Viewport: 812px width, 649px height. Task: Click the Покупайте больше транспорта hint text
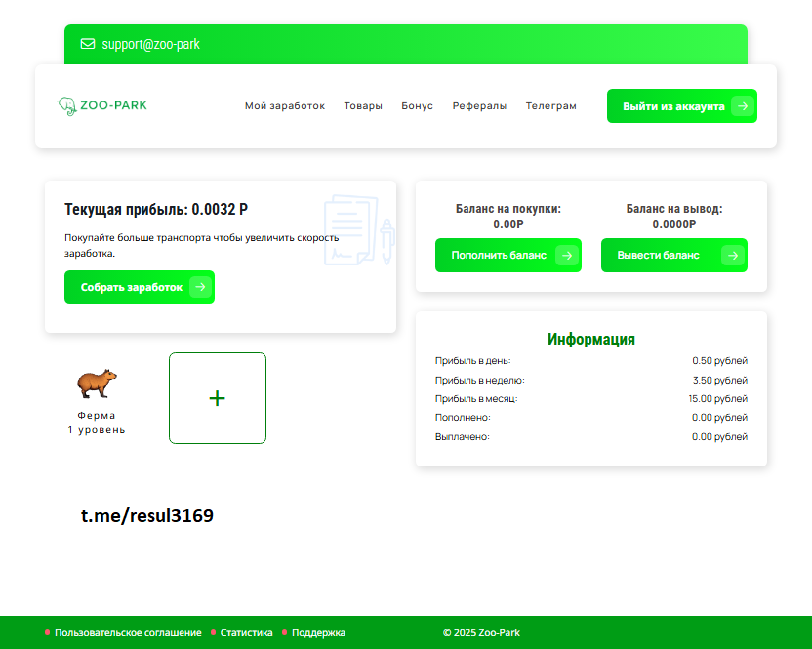[201, 246]
